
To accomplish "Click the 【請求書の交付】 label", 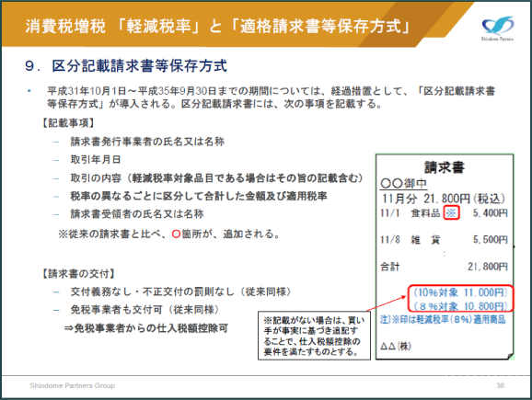I will tap(79, 273).
